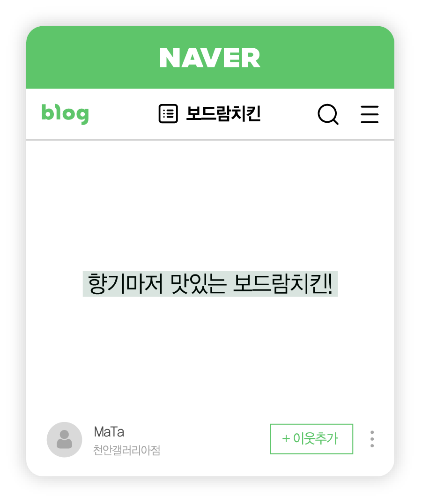
Task: Click the divider line under blog header
Action: click(210, 140)
